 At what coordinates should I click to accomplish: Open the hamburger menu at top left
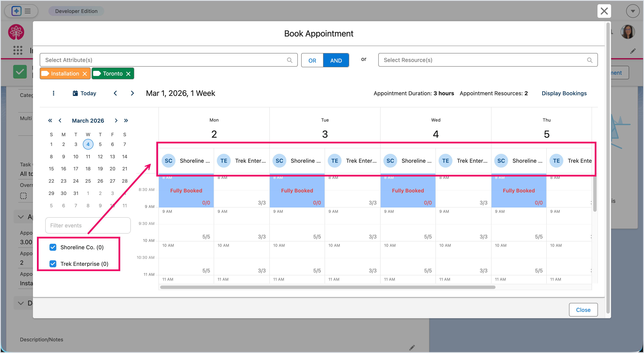(28, 11)
